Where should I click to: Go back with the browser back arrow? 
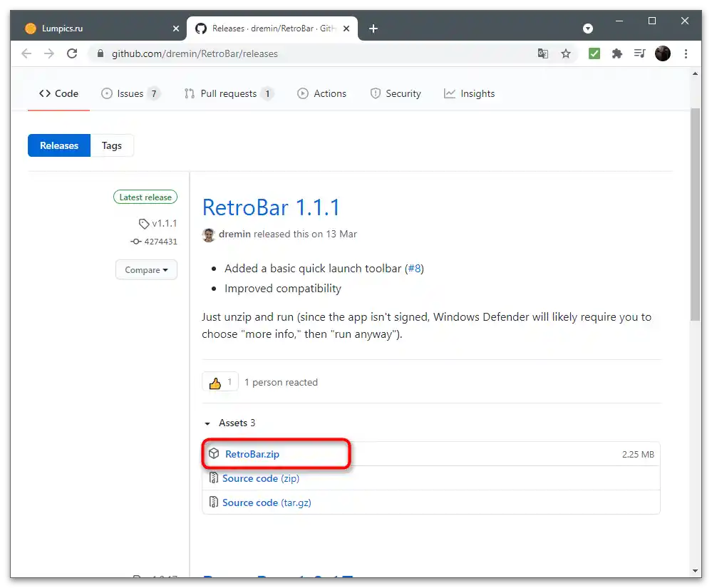pyautogui.click(x=26, y=53)
